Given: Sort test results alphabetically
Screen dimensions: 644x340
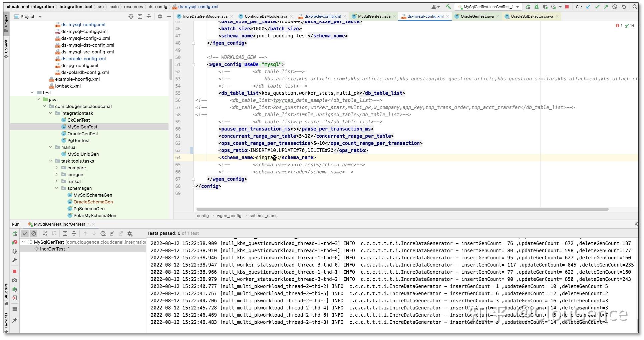Looking at the screenshot, I should click(45, 233).
